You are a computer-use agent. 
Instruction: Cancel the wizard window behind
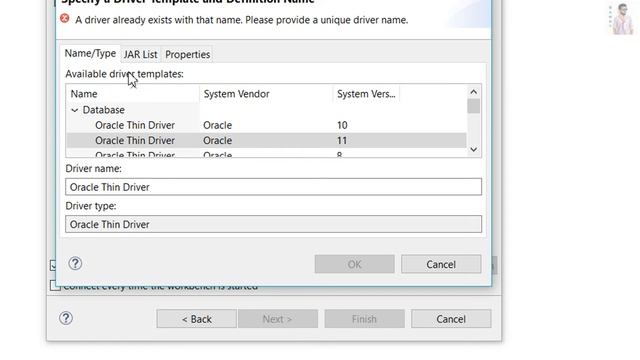click(451, 319)
